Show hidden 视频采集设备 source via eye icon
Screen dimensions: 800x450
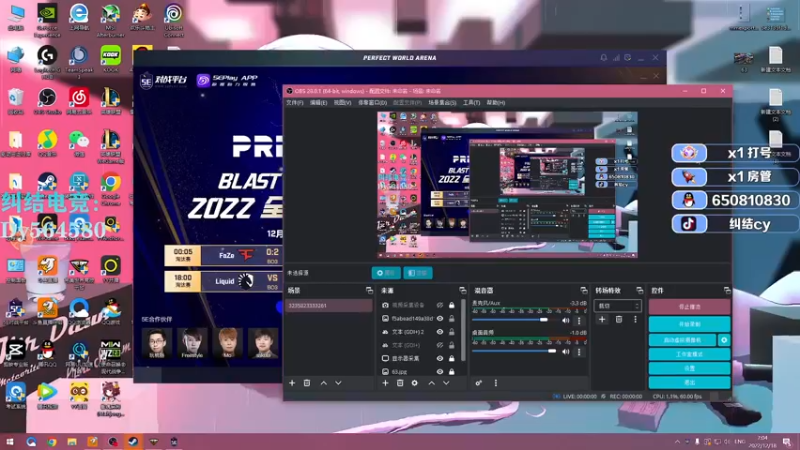(x=439, y=305)
